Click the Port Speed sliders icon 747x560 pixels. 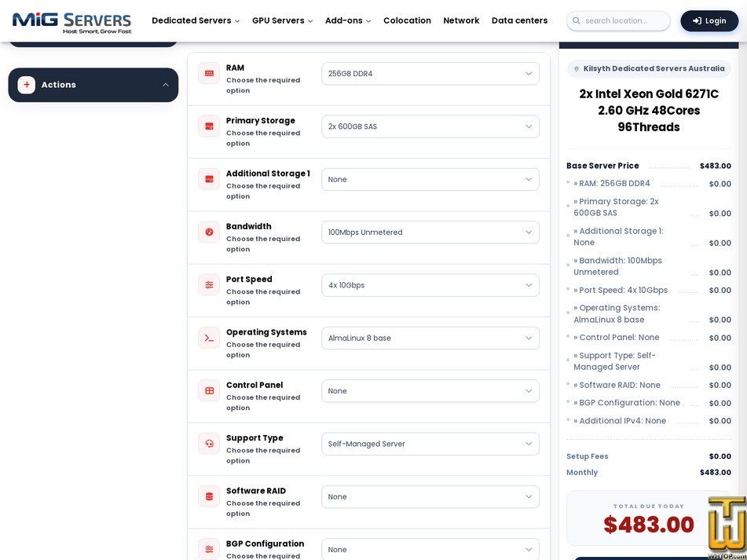[209, 285]
